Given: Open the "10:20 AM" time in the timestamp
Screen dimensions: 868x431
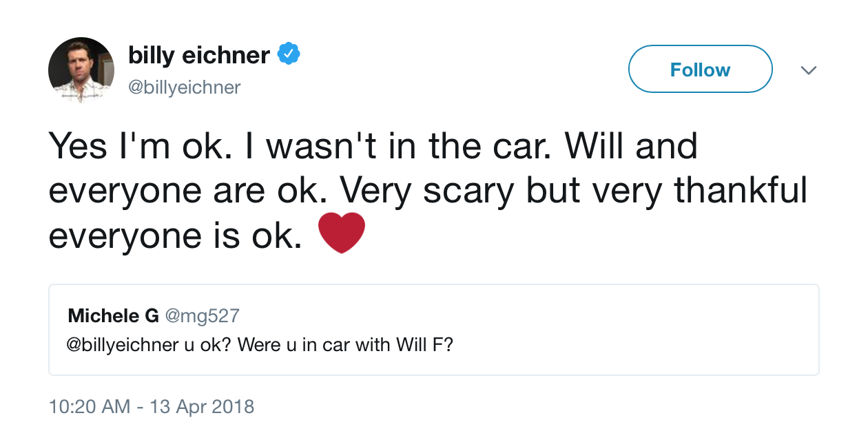Looking at the screenshot, I should (90, 406).
